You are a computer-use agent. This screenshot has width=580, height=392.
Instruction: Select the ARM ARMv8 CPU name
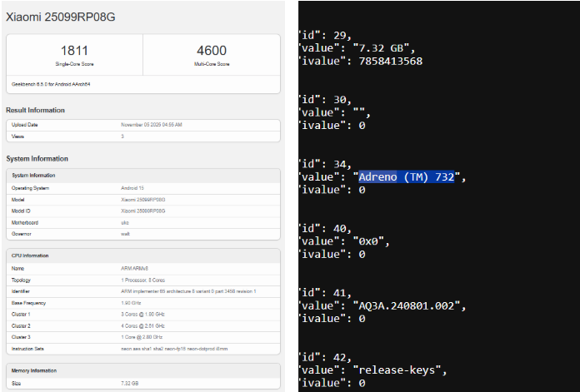(x=135, y=269)
